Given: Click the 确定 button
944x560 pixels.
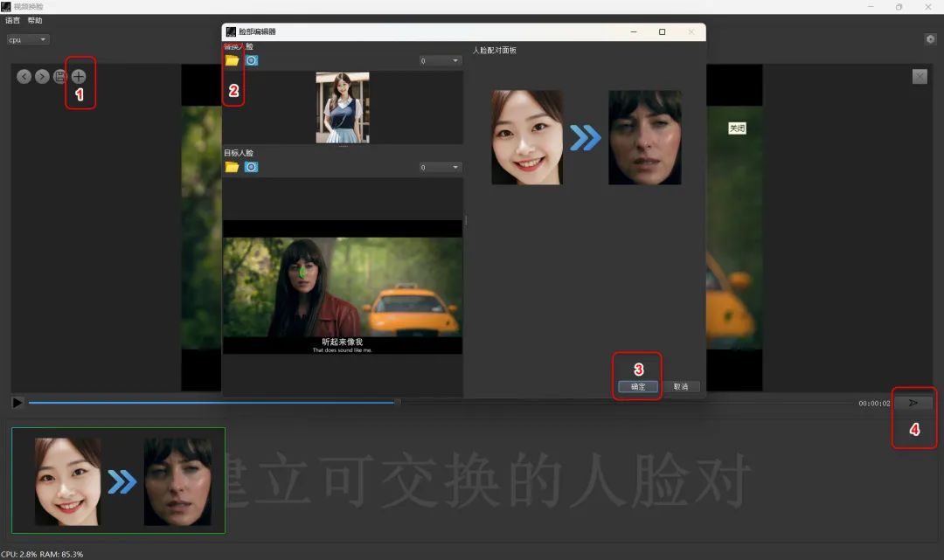Looking at the screenshot, I should [x=637, y=387].
